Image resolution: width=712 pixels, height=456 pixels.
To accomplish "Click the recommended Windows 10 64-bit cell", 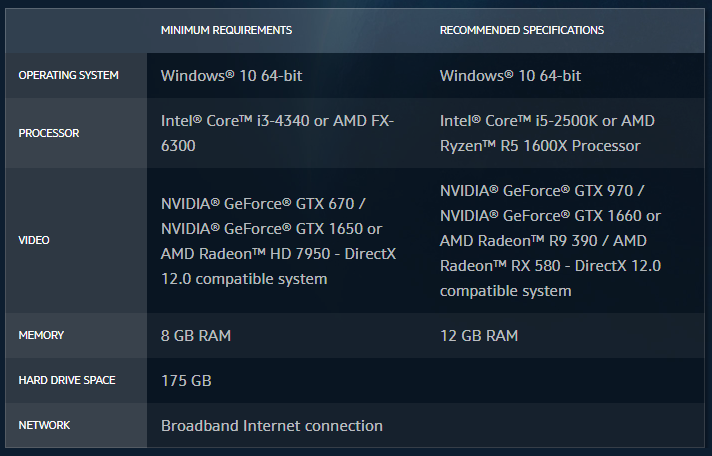I will click(510, 75).
